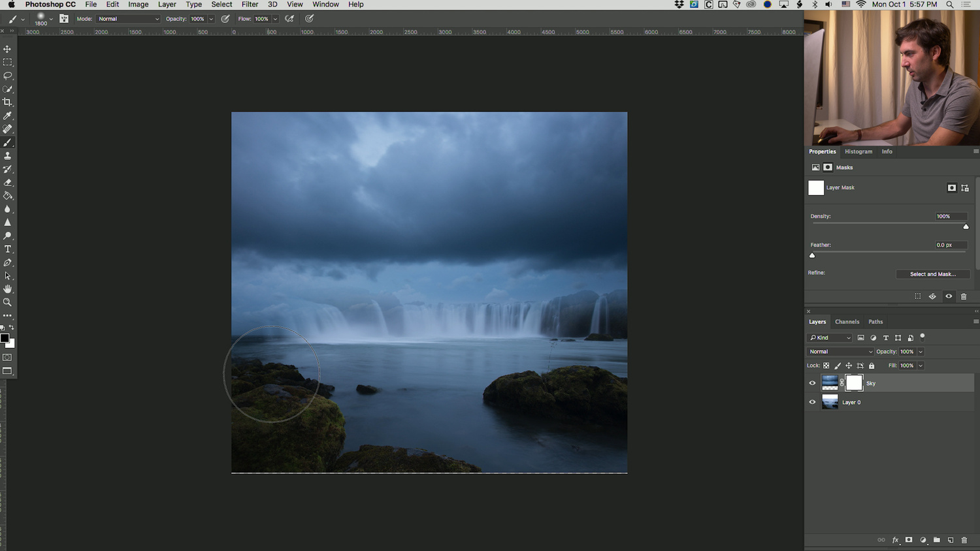This screenshot has width=980, height=551.
Task: Click the delete layer trash icon
Action: click(x=964, y=540)
